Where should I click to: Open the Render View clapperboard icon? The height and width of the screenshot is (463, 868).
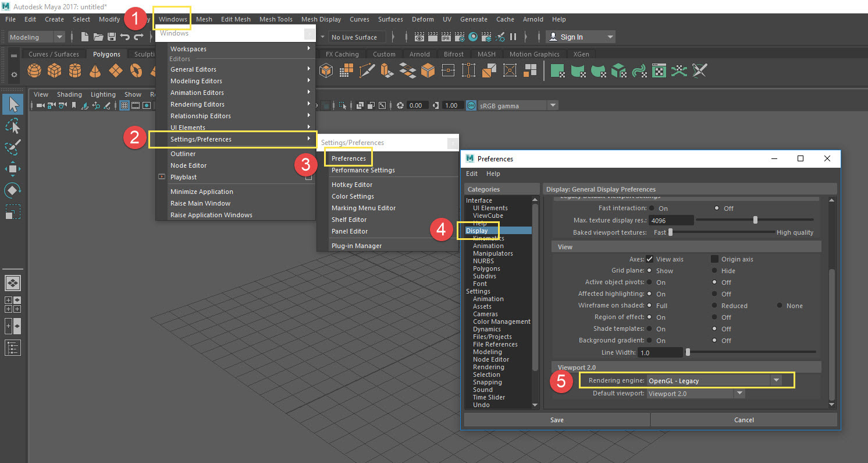click(419, 37)
